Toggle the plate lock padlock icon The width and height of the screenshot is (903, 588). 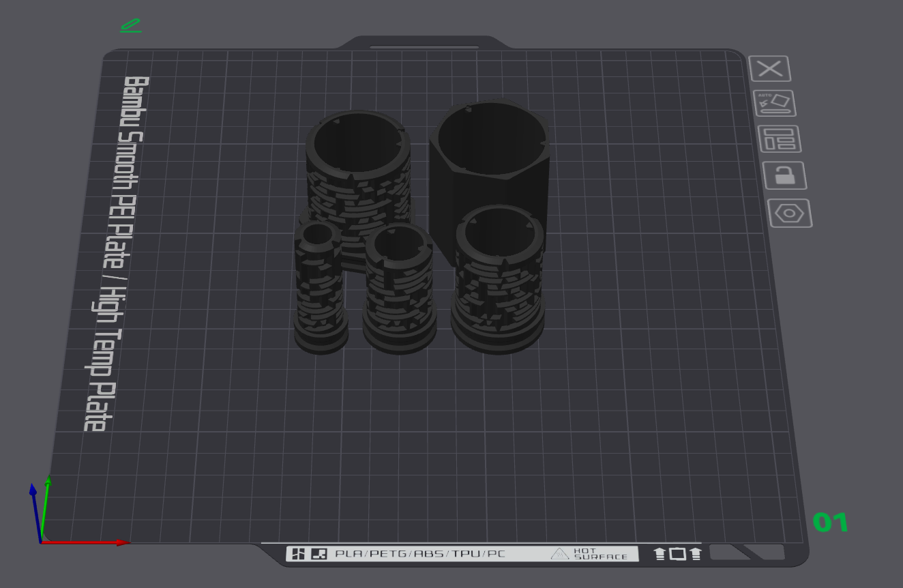(784, 175)
